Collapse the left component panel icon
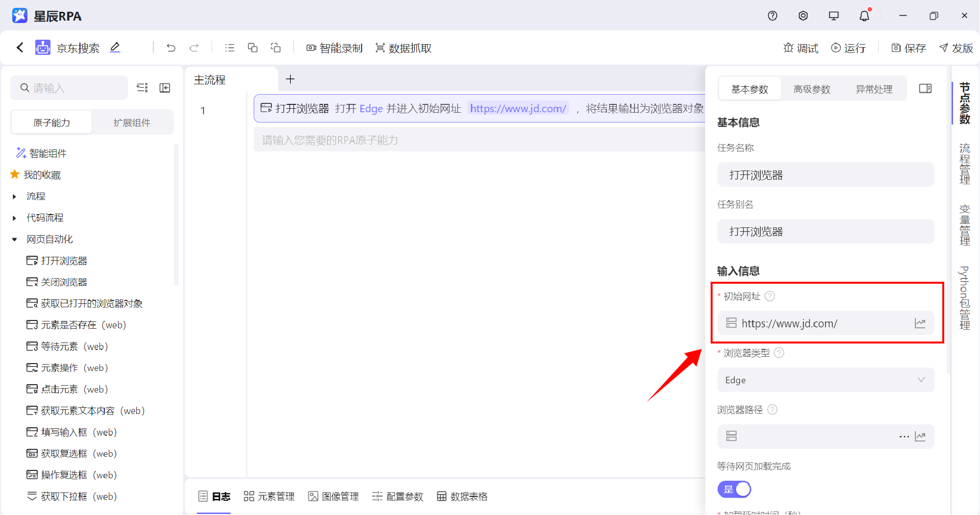 (x=165, y=88)
